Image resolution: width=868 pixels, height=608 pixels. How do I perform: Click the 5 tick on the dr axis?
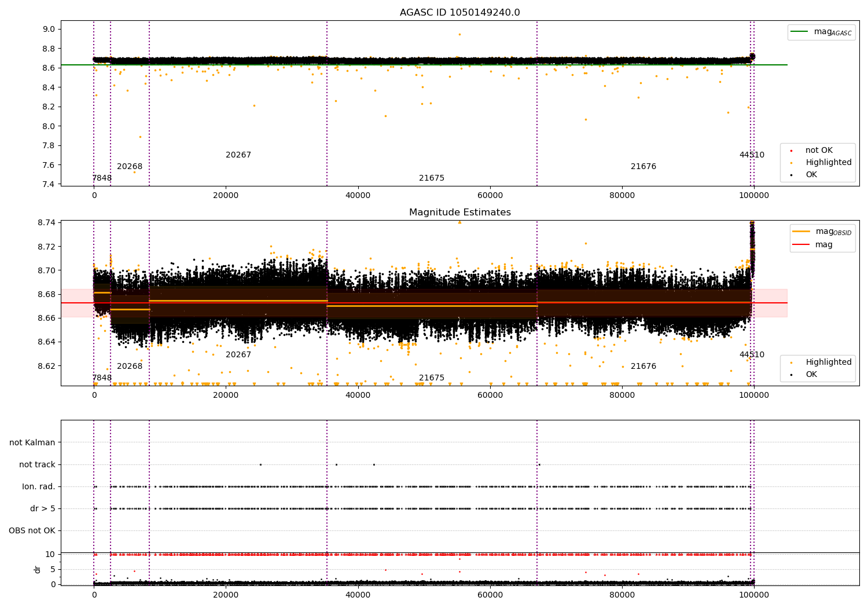pyautogui.click(x=53, y=570)
